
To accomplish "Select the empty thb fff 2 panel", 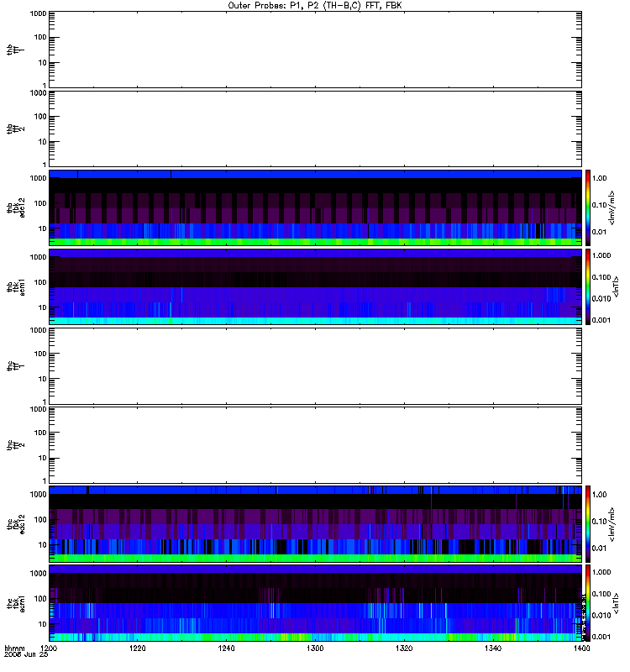I will [316, 129].
